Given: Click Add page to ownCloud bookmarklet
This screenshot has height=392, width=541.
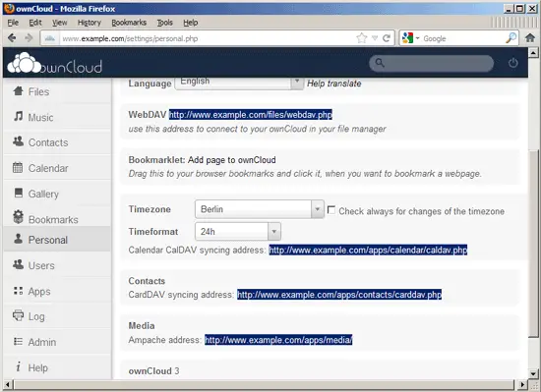Looking at the screenshot, I should 231,160.
